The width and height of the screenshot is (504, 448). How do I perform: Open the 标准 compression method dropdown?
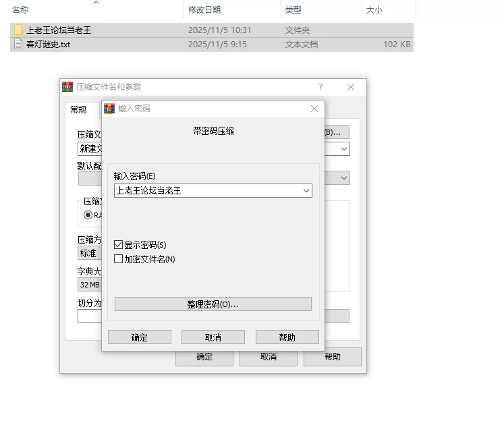(x=90, y=253)
